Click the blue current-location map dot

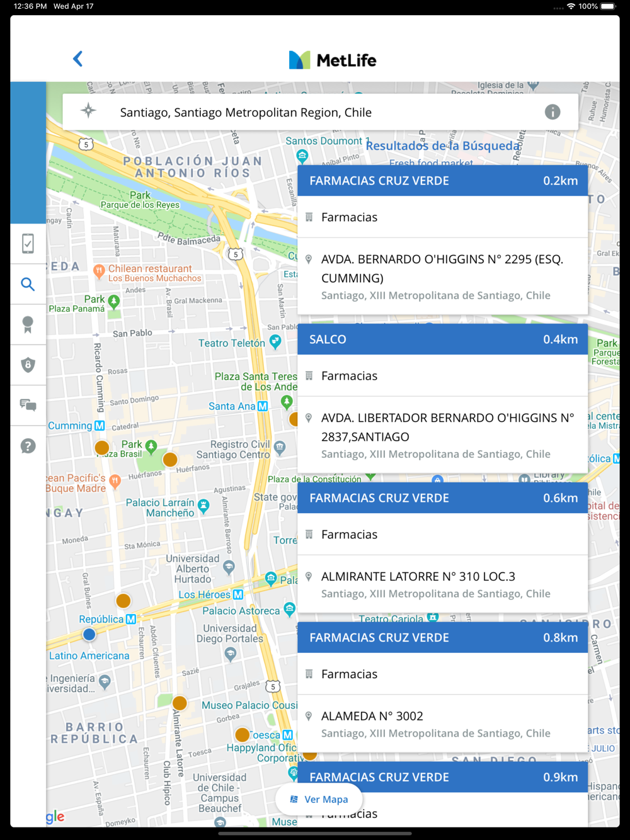point(89,634)
